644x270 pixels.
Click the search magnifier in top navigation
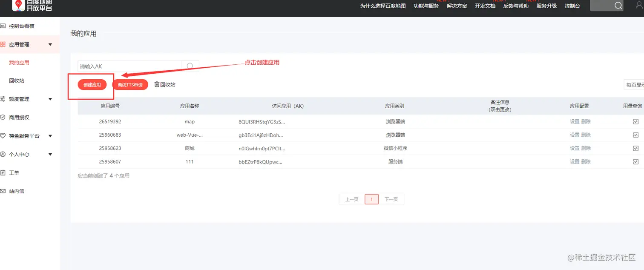click(x=618, y=6)
